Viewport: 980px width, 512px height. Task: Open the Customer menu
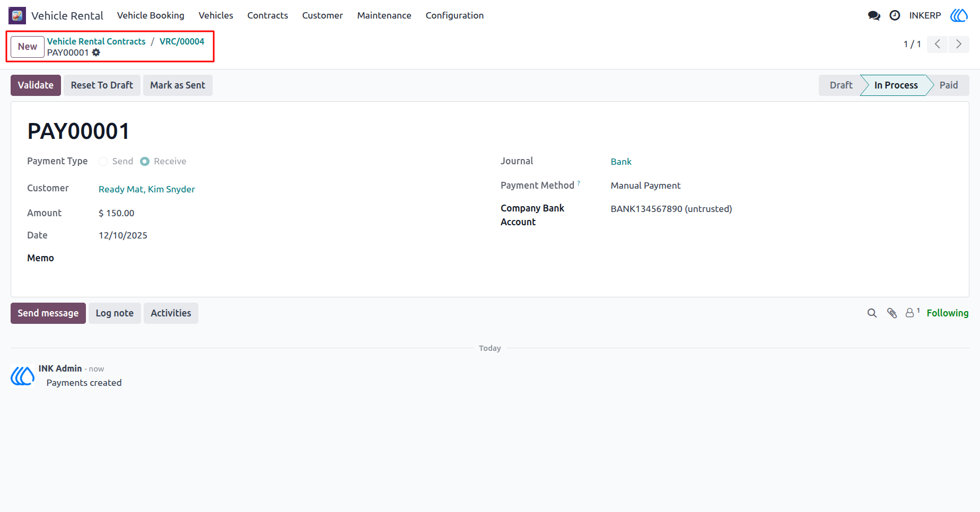[322, 15]
